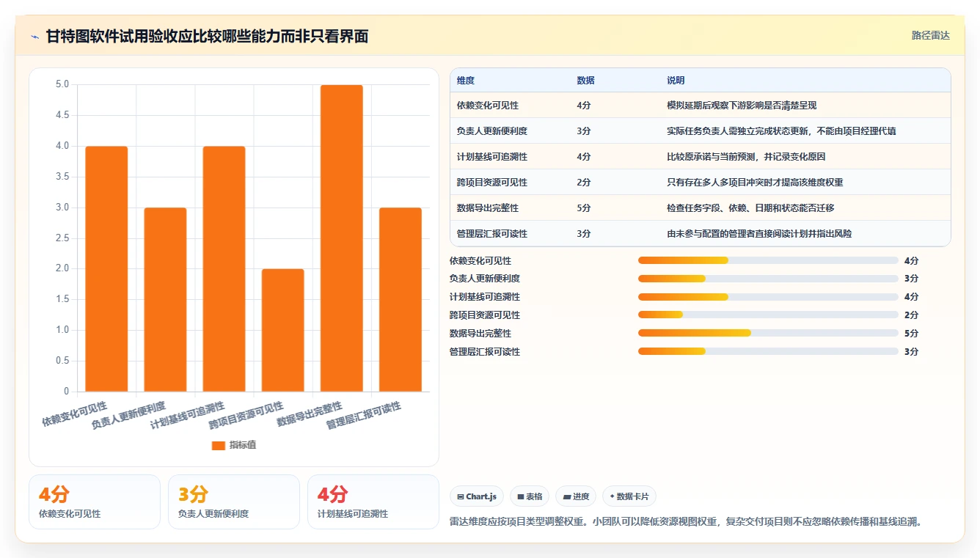Select the Chart.js tag chip
Viewport: 980px width, 558px height.
[x=477, y=496]
